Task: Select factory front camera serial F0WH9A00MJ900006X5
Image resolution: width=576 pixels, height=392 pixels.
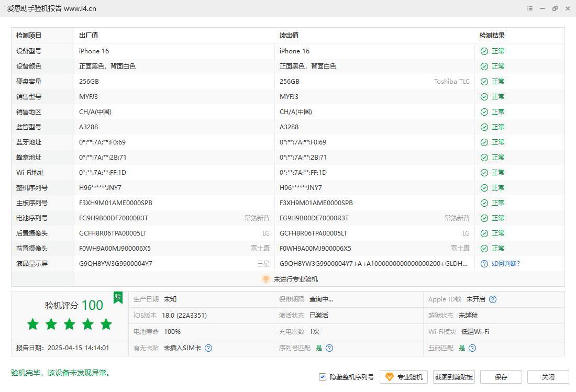Action: pyautogui.click(x=115, y=249)
